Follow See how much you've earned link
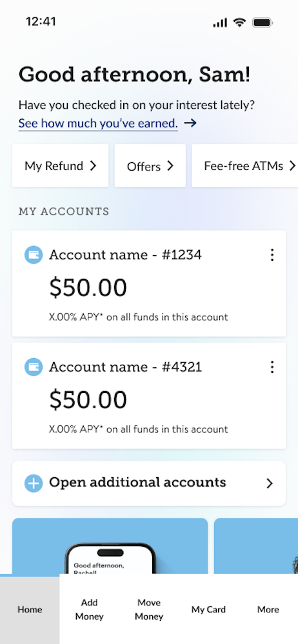 click(98, 123)
